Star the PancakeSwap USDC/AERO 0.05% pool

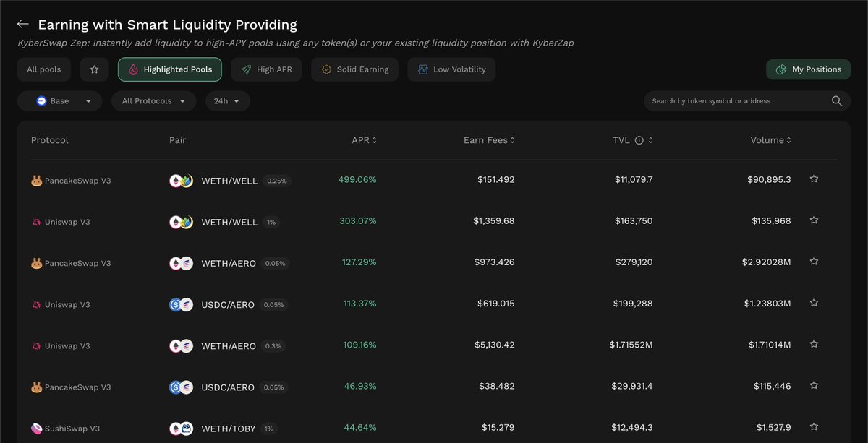pos(814,386)
